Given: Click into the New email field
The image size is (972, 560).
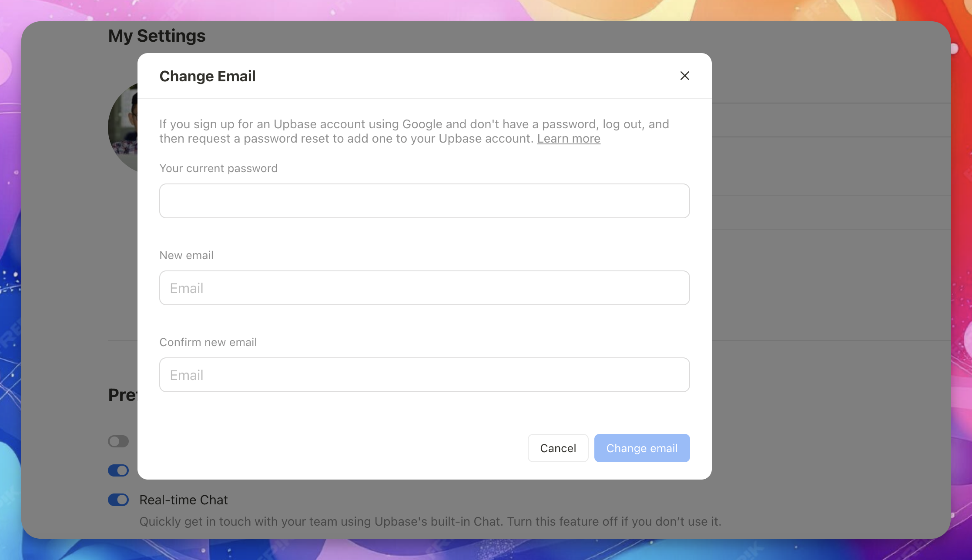Looking at the screenshot, I should point(424,288).
